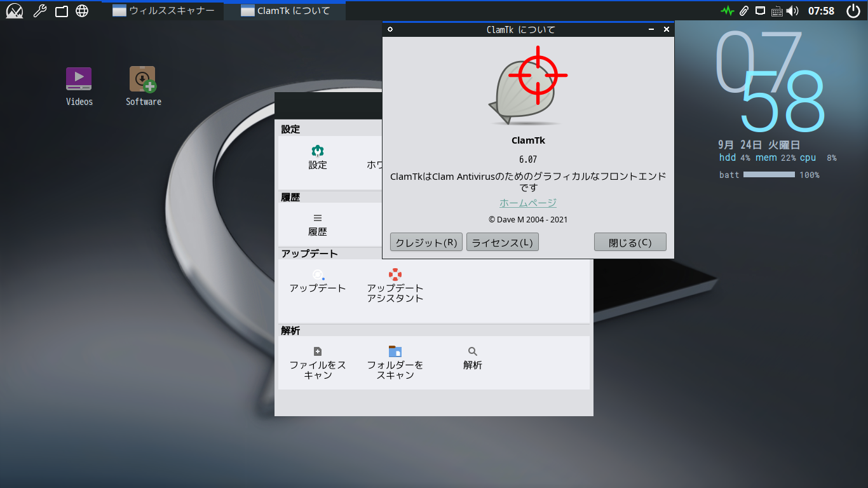Click the power button on the panel
This screenshot has height=488, width=868.
point(853,10)
